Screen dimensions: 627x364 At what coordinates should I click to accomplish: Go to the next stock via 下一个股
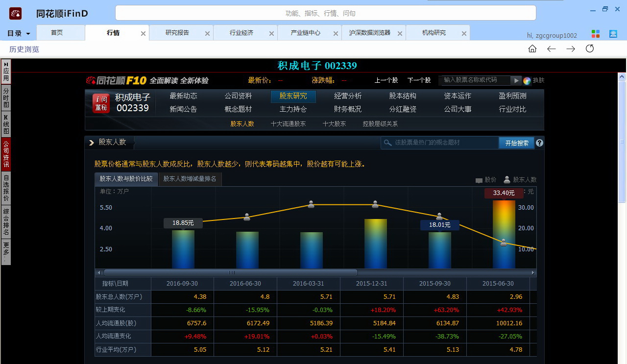click(x=419, y=80)
